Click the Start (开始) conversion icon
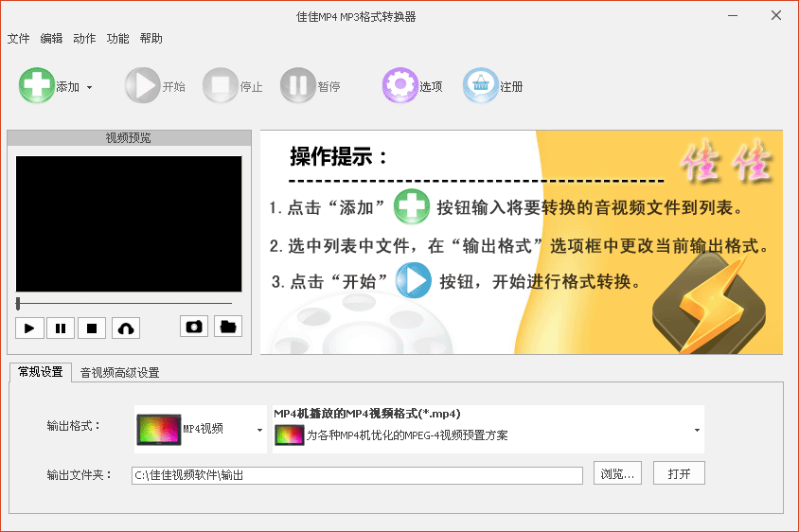 [142, 86]
